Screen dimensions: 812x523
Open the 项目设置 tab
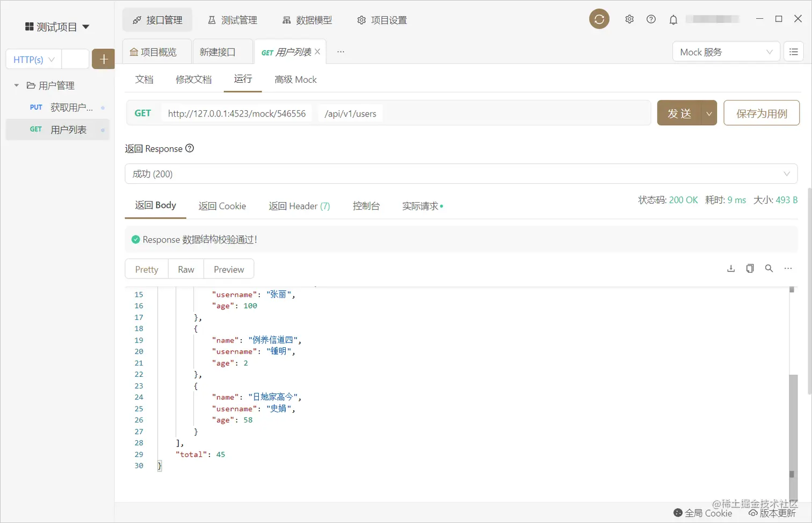382,20
